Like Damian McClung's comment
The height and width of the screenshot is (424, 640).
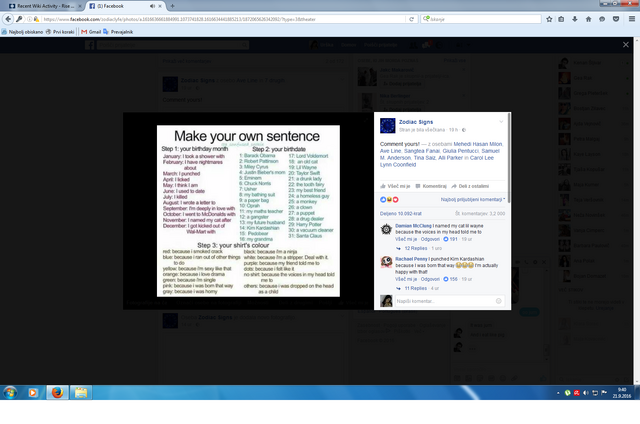click(406, 239)
